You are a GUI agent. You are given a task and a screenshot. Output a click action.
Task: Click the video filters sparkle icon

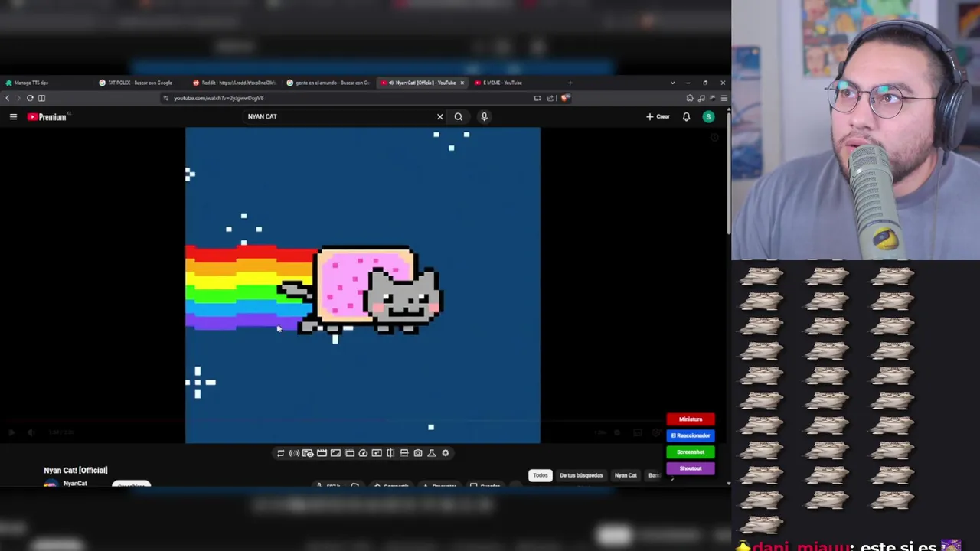click(x=377, y=453)
